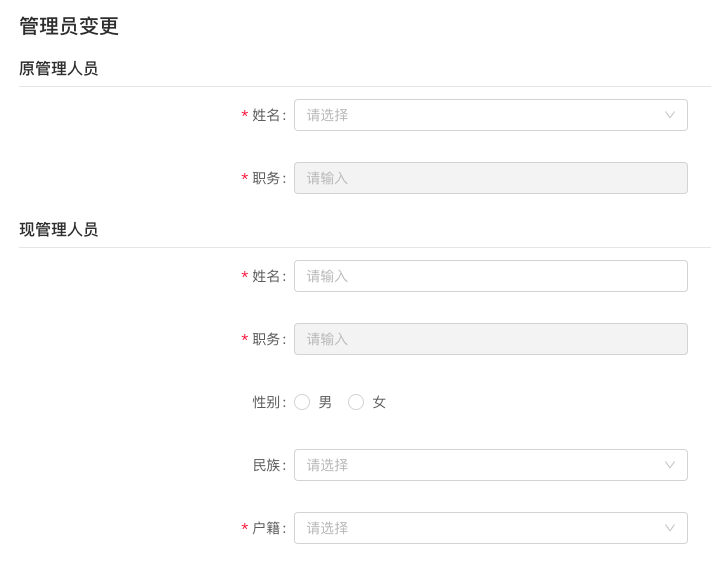Select the 男 radio button
The image size is (711, 570).
tap(302, 402)
